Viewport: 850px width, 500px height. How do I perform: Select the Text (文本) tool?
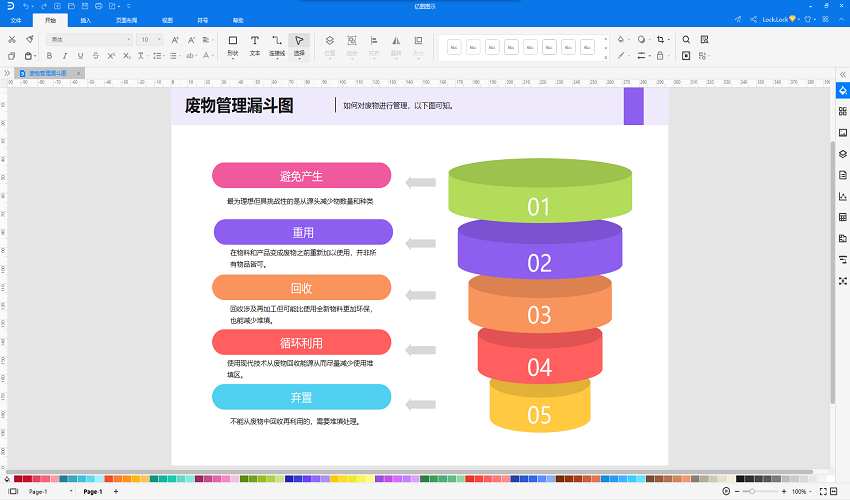pyautogui.click(x=255, y=46)
